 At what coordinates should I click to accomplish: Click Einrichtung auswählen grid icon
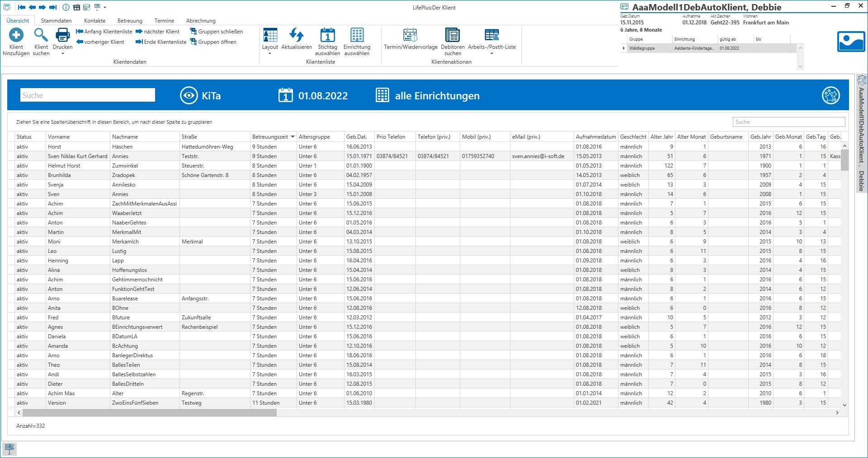(357, 35)
